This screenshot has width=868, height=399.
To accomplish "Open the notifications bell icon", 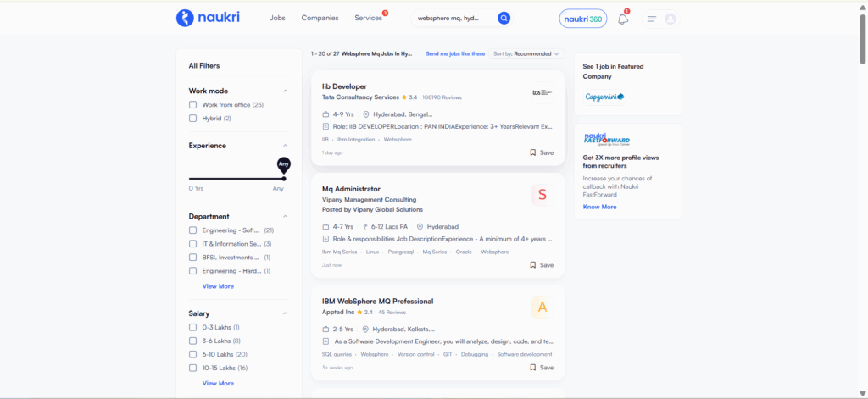I will click(623, 19).
